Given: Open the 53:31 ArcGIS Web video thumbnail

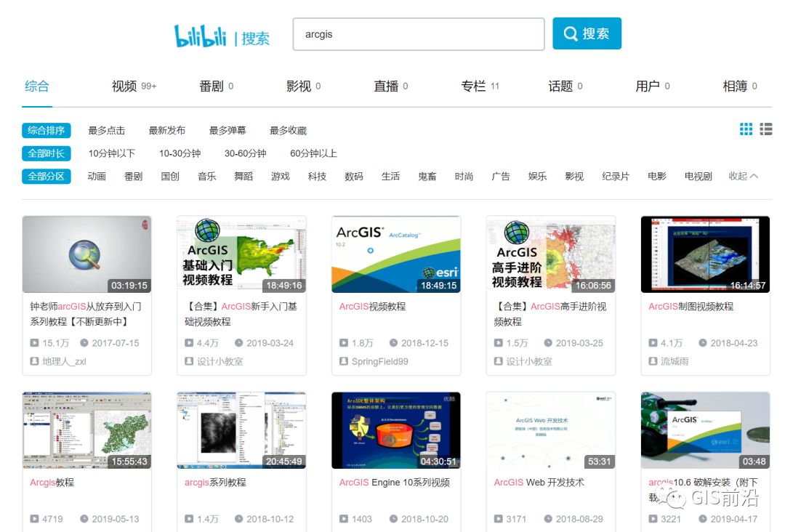Looking at the screenshot, I should [x=551, y=430].
